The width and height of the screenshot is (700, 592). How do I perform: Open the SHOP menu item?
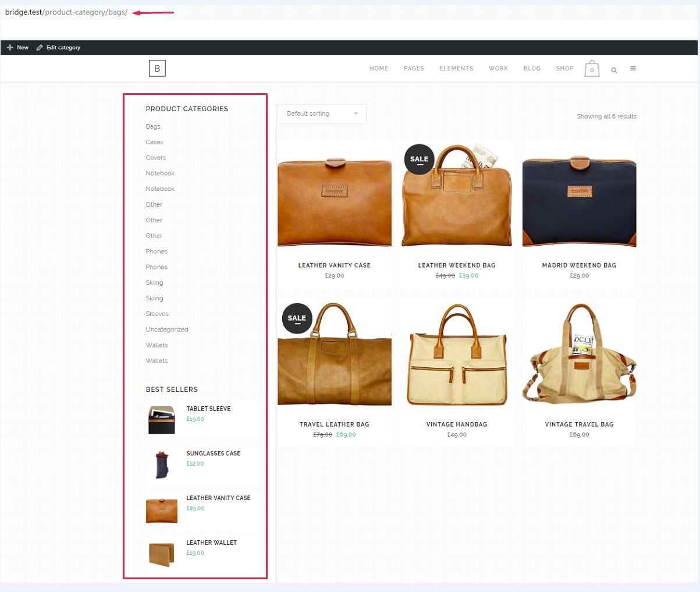pyautogui.click(x=564, y=69)
